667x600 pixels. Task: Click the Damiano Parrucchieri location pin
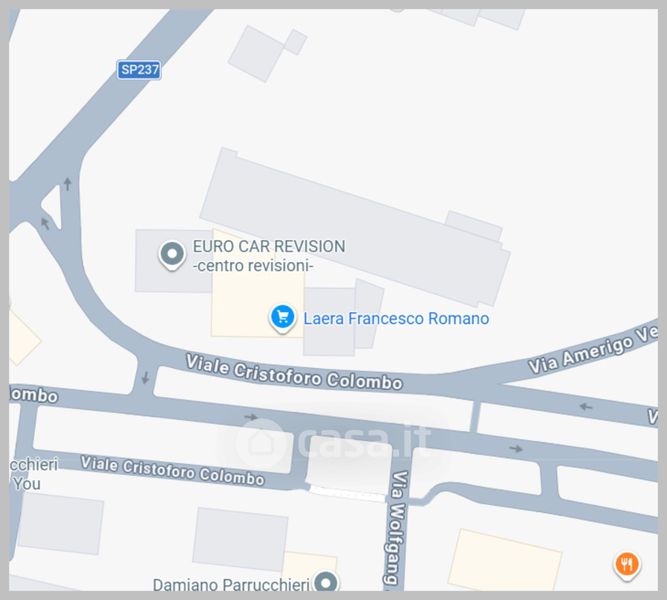pos(326,581)
